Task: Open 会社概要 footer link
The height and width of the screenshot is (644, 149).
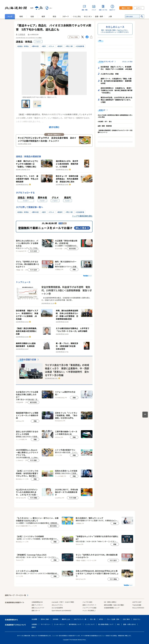Action: pyautogui.click(x=34, y=619)
